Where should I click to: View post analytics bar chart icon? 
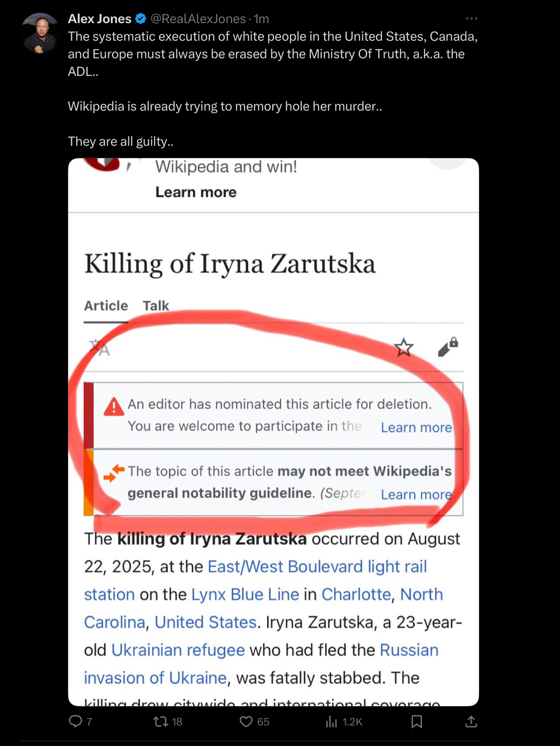[331, 722]
